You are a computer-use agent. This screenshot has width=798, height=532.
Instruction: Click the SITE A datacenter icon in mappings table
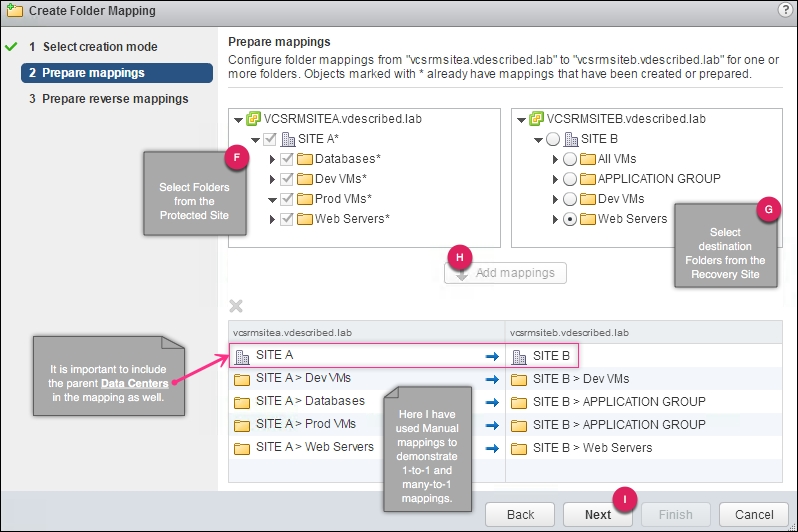click(x=242, y=357)
